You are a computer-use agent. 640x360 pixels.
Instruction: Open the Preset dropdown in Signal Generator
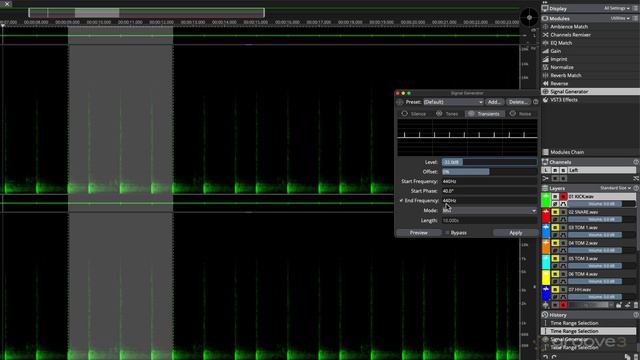click(x=453, y=102)
